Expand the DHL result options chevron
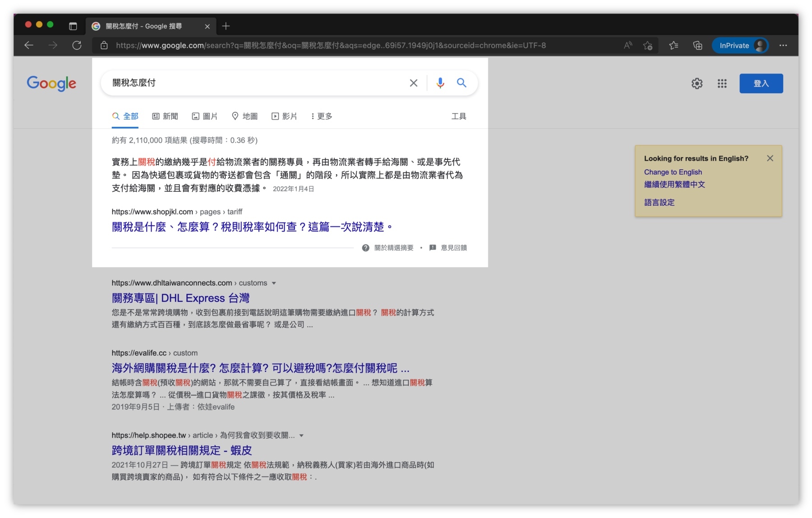Viewport: 812px width, 518px height. [274, 283]
